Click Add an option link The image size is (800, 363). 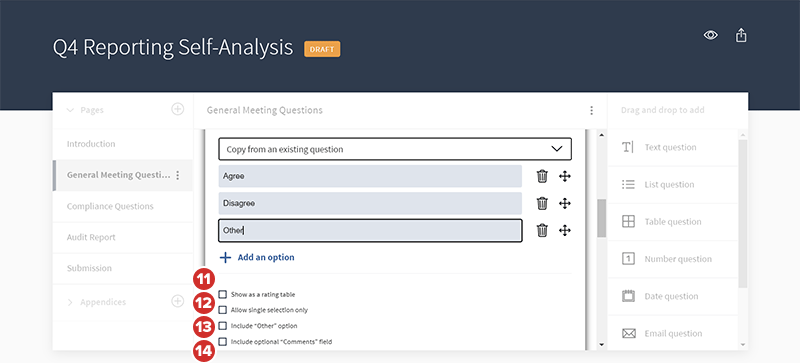257,257
